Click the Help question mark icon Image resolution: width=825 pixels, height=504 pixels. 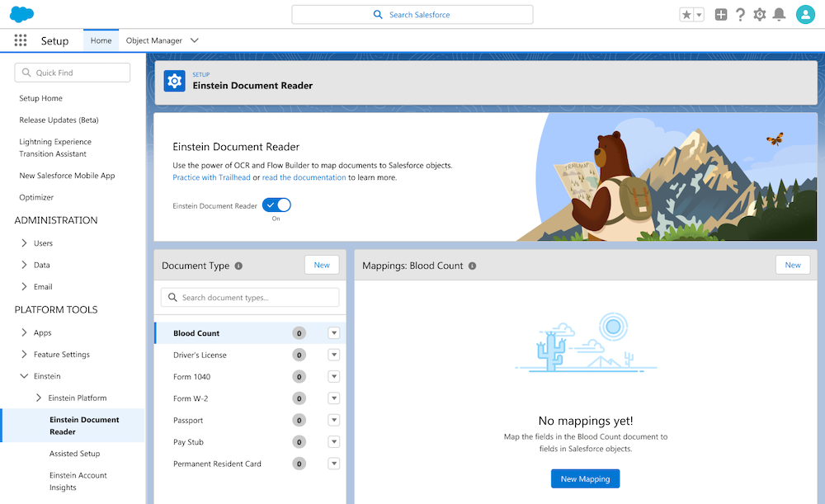(740, 15)
